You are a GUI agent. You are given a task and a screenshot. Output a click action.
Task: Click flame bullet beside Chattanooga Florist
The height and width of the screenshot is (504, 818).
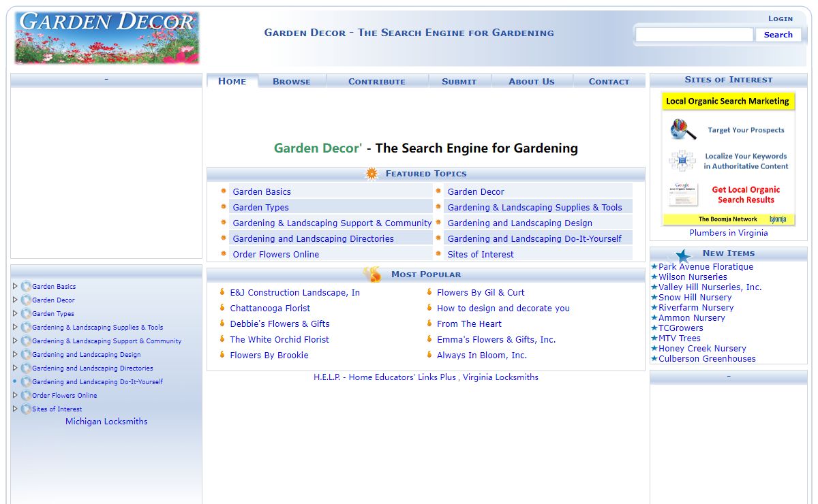click(222, 308)
